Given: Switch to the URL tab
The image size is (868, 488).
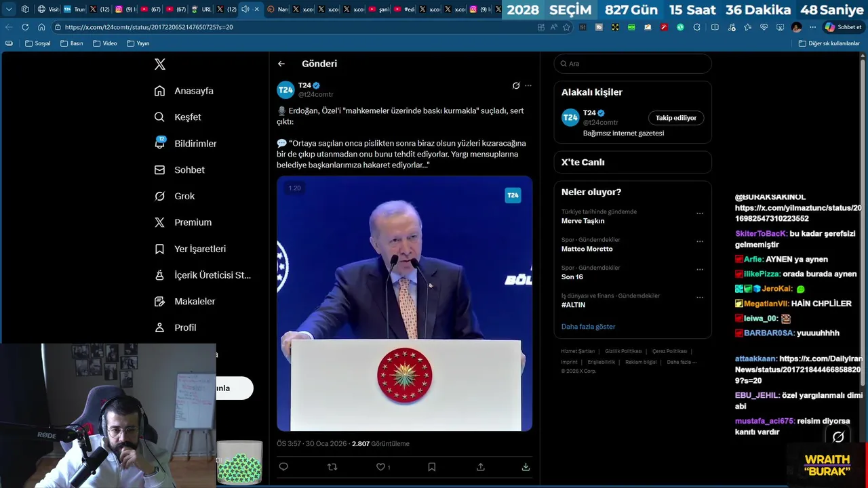Looking at the screenshot, I should (201, 9).
